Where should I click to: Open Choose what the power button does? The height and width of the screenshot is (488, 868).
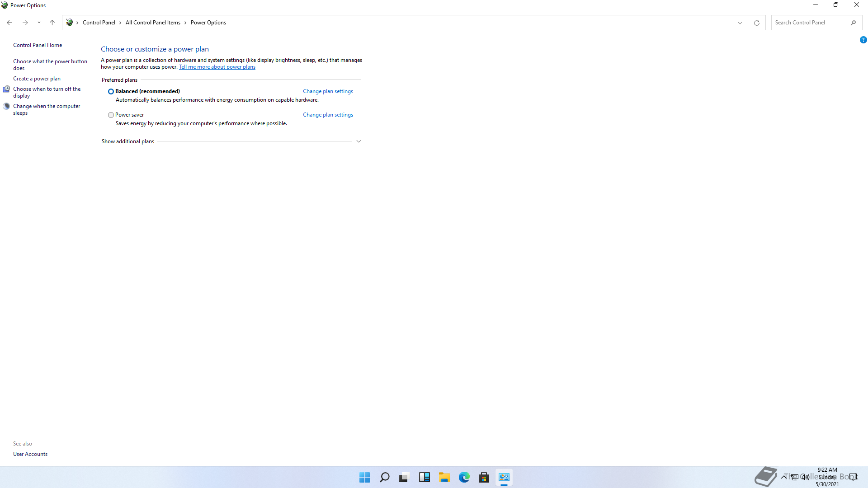click(x=50, y=65)
